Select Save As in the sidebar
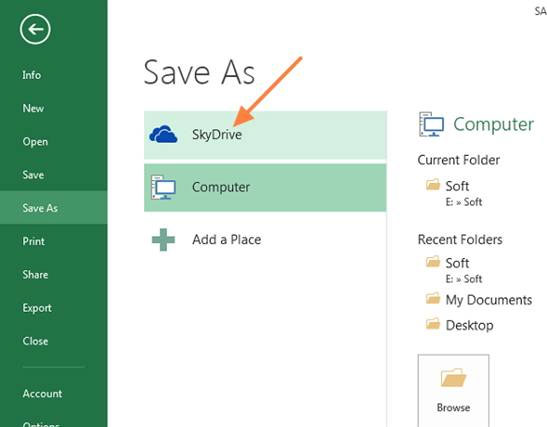The height and width of the screenshot is (427, 547). 54,208
